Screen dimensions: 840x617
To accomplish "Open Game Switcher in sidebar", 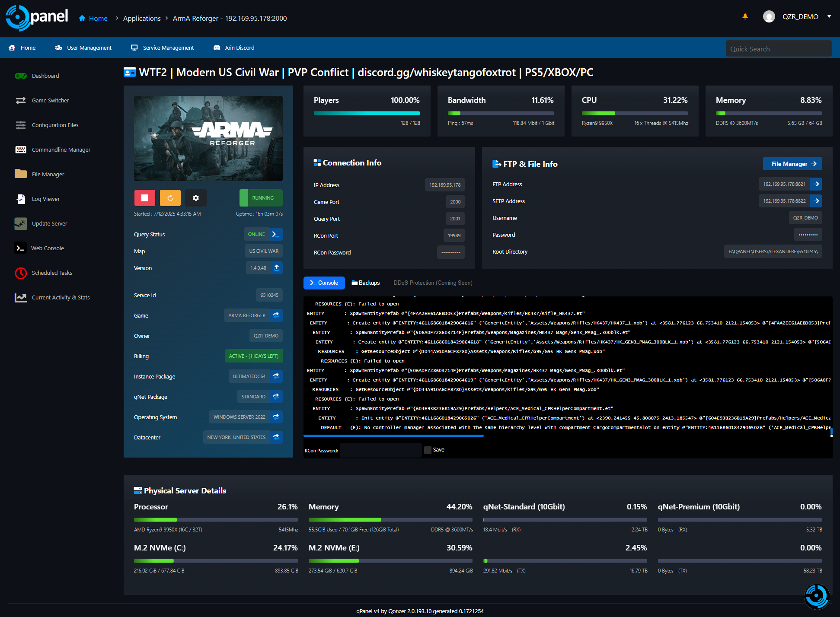I will [42, 100].
